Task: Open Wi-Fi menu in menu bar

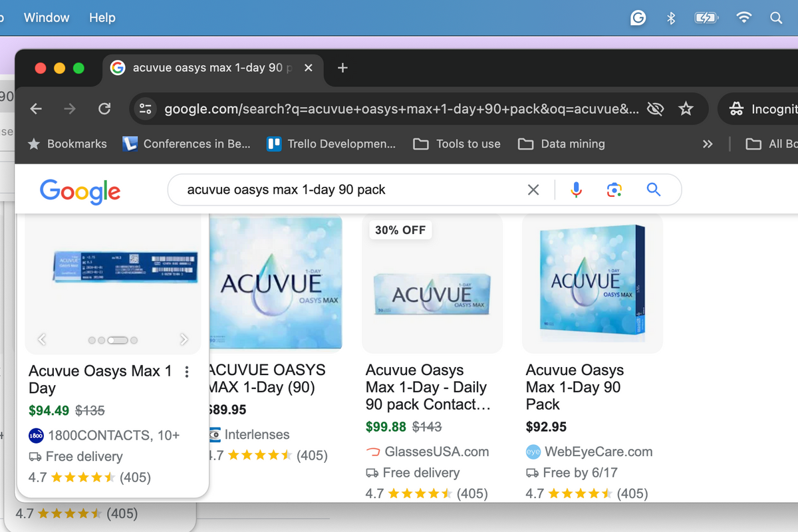Action: 743,19
